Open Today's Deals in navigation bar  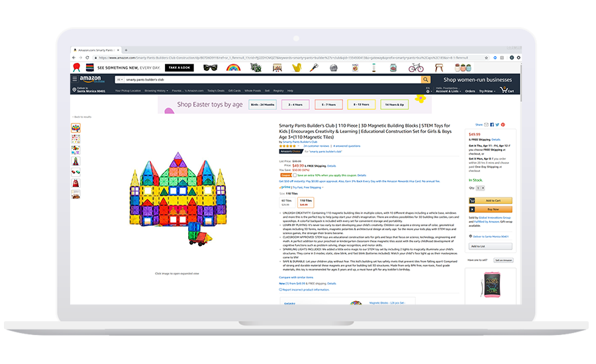tap(215, 91)
